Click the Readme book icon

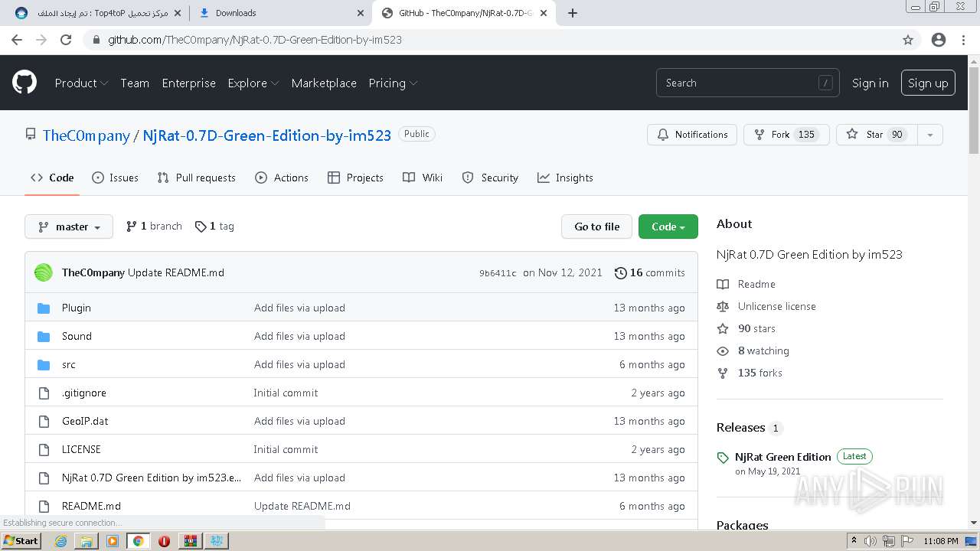coord(723,284)
